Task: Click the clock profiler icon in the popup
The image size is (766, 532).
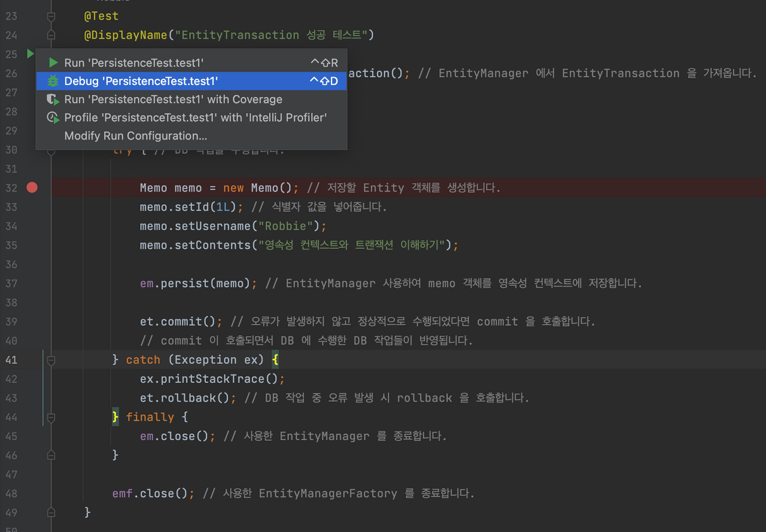Action: (x=53, y=118)
